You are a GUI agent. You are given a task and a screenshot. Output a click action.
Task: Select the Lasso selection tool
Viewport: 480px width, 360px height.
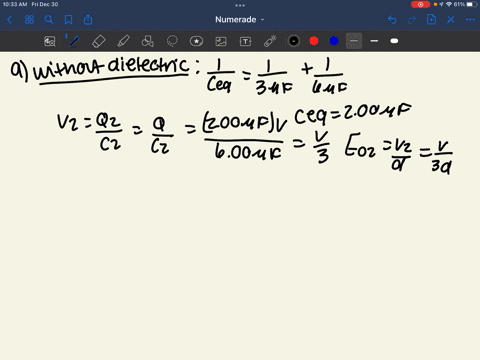[x=172, y=41]
